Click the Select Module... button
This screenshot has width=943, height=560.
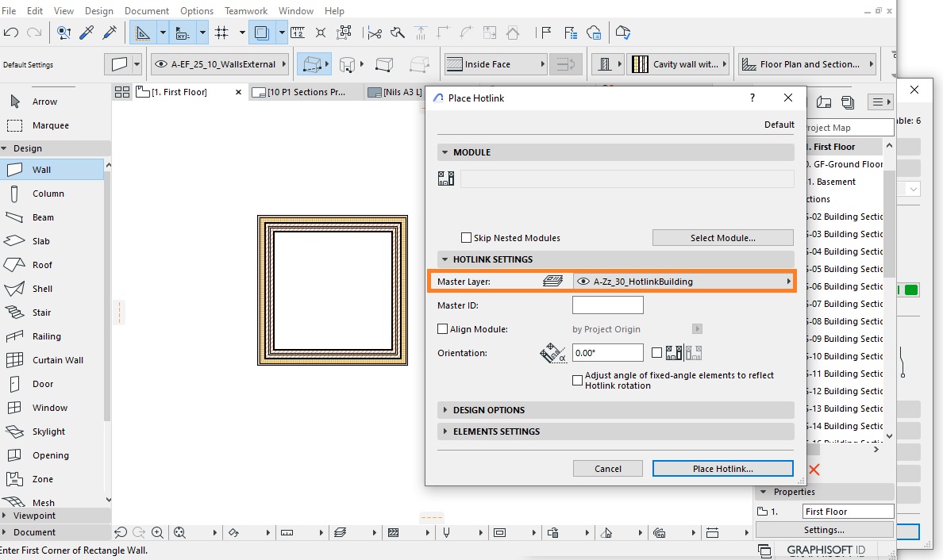click(723, 238)
